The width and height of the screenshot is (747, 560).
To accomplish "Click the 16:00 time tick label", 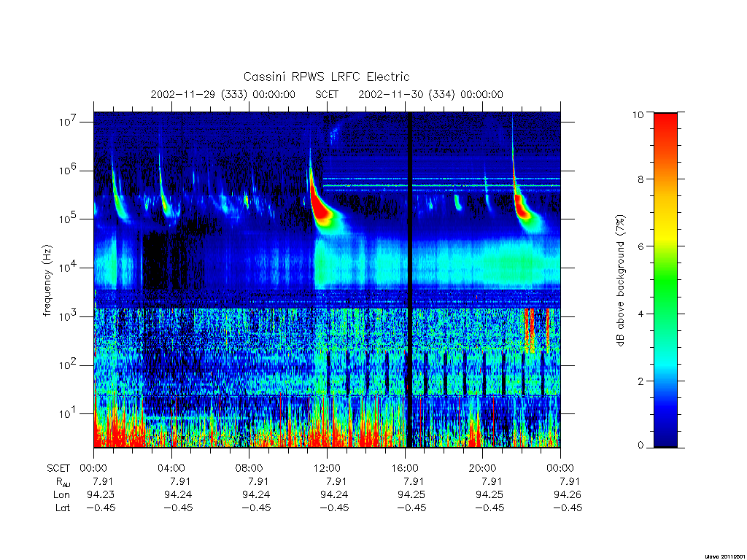I will coord(404,469).
